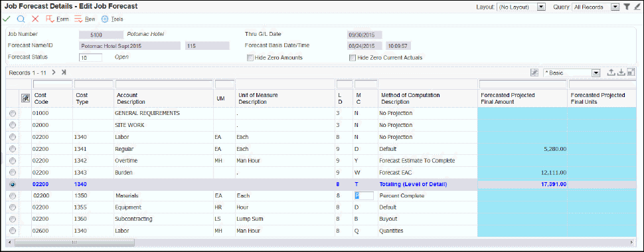Select the GENERAL REQUIREMENTS row radio button
This screenshot has width=644, height=252.
[13, 113]
